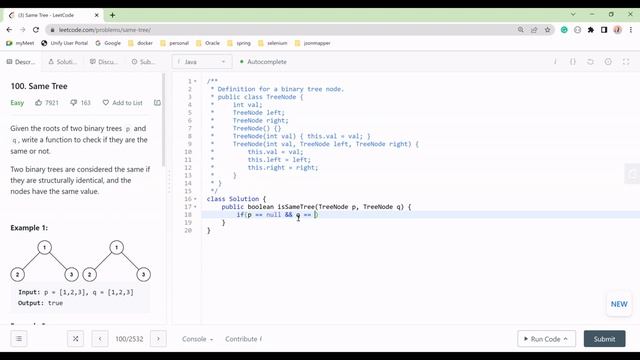Click the Easy difficulty label
The height and width of the screenshot is (360, 640).
click(x=17, y=102)
